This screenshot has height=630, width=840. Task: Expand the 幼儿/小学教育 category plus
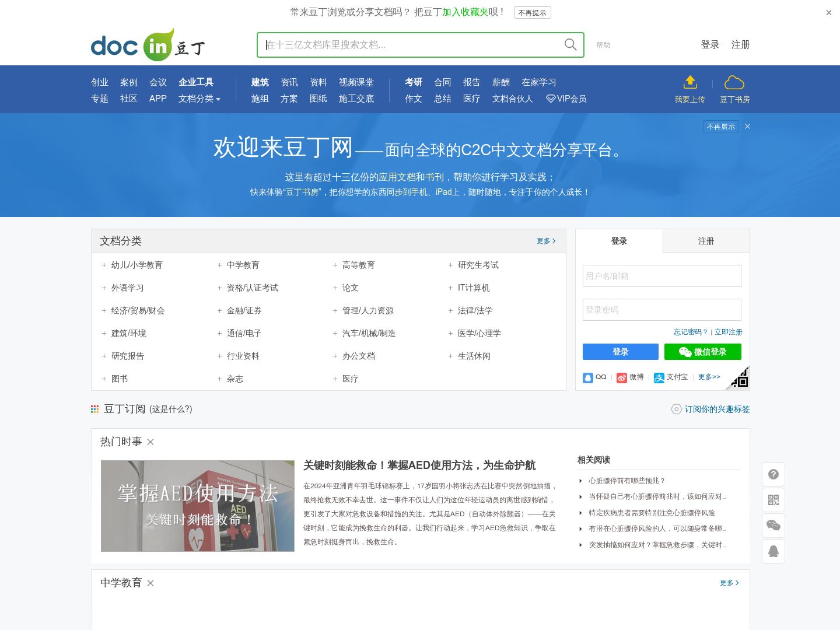104,265
